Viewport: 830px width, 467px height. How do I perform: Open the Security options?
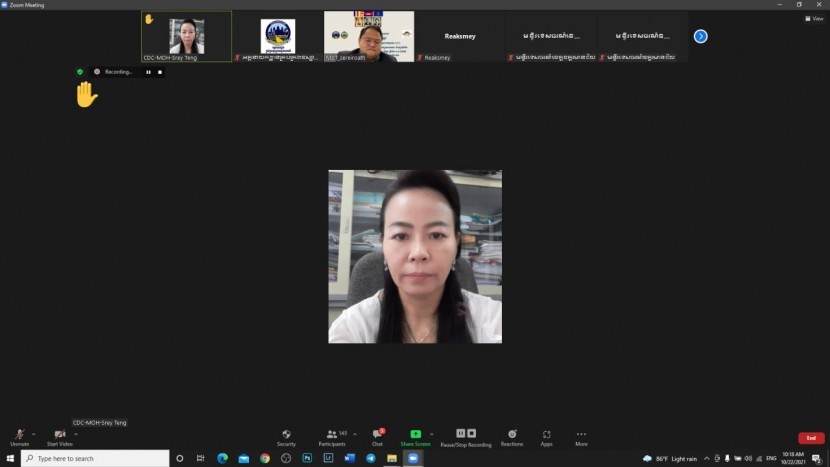click(x=286, y=436)
